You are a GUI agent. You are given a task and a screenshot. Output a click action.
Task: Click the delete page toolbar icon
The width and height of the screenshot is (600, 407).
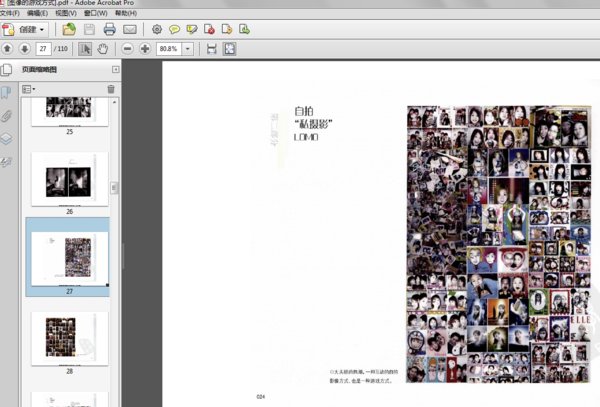point(209,29)
